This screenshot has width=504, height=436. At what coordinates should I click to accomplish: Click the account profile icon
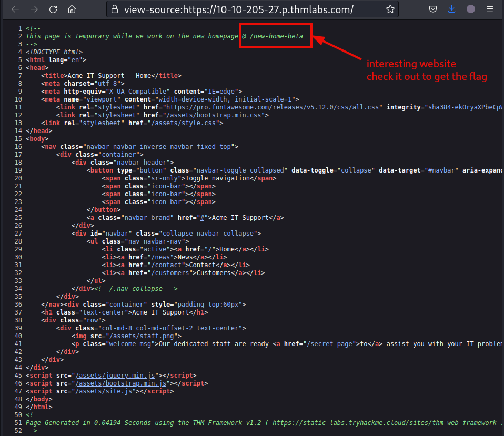[x=471, y=9]
